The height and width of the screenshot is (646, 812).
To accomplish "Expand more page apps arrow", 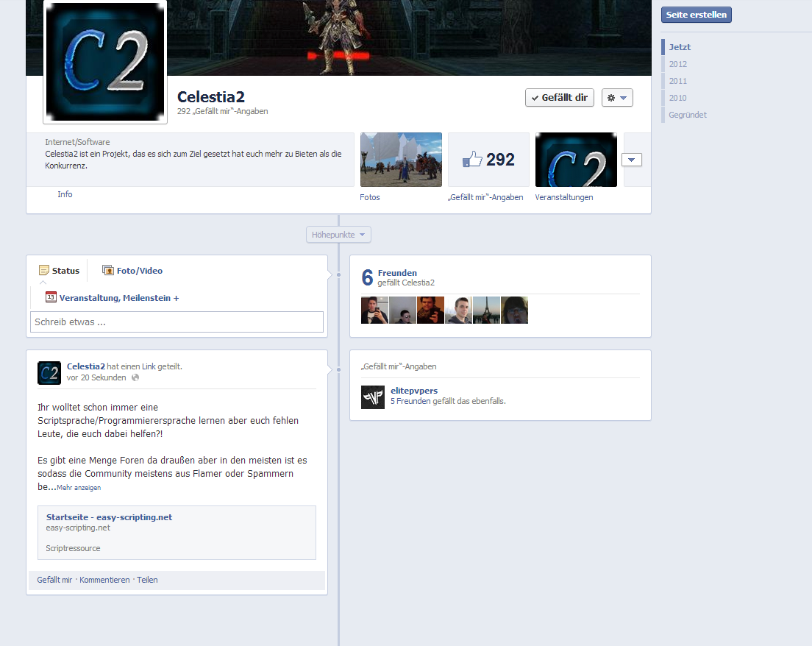I will click(631, 160).
